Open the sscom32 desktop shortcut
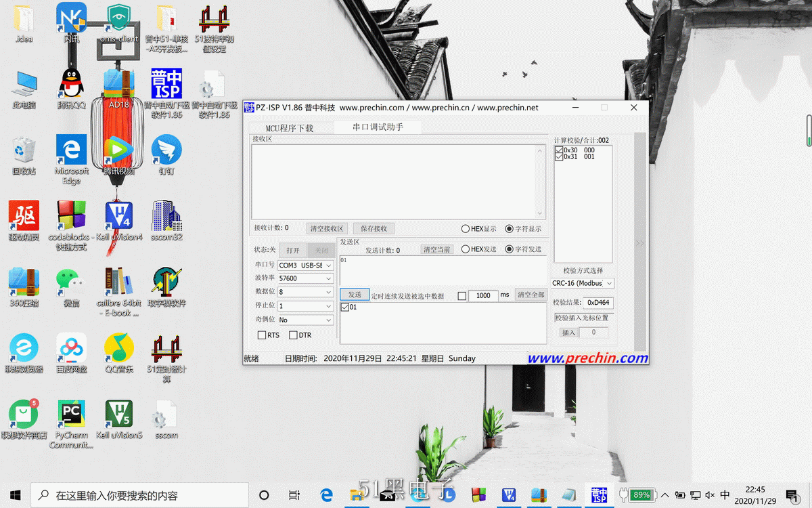Screen dimensions: 812x508 (166, 217)
